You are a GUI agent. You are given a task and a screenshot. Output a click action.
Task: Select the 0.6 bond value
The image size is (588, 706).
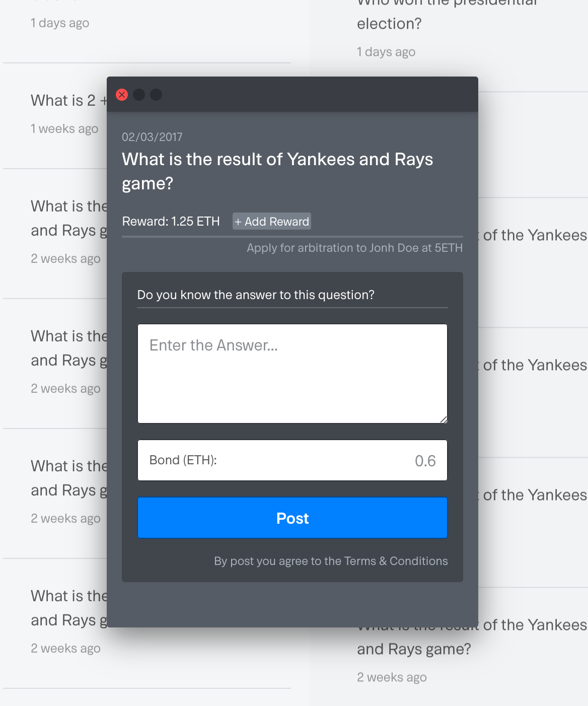click(x=425, y=461)
